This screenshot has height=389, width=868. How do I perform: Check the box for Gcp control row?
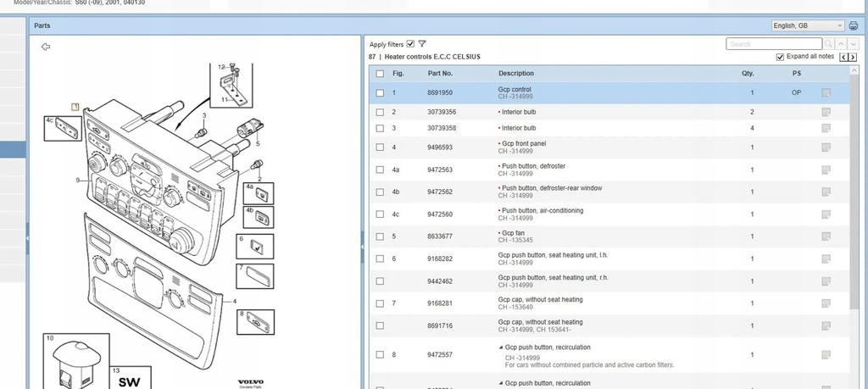pos(380,93)
